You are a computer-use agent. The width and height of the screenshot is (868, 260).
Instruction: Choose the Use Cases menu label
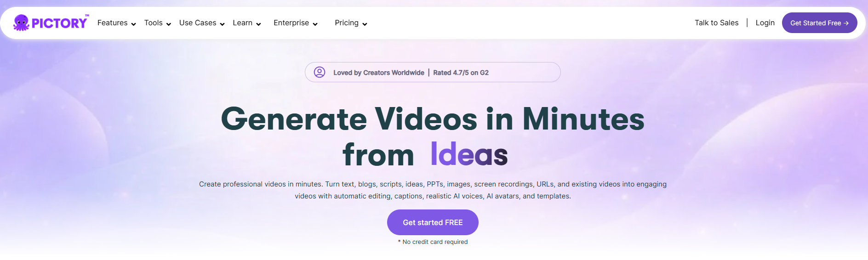click(198, 23)
